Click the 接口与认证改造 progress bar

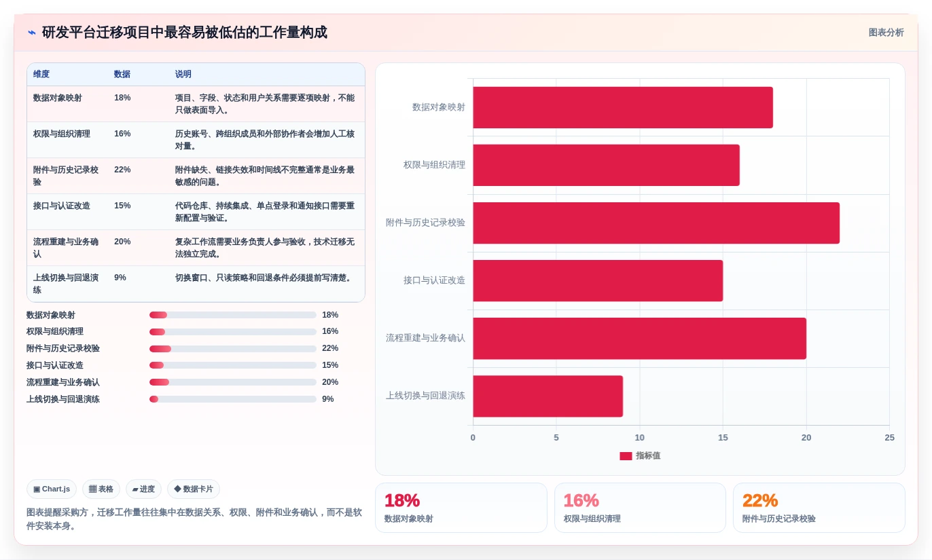[x=233, y=365]
